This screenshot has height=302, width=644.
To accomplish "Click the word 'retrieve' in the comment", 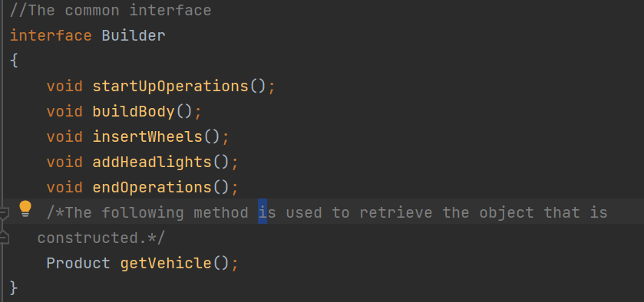I will [396, 212].
